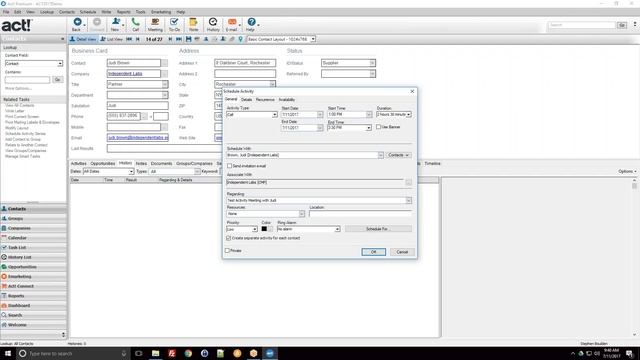The image size is (640, 360).
Task: Open the Priority dropdown
Action: [x=254, y=229]
